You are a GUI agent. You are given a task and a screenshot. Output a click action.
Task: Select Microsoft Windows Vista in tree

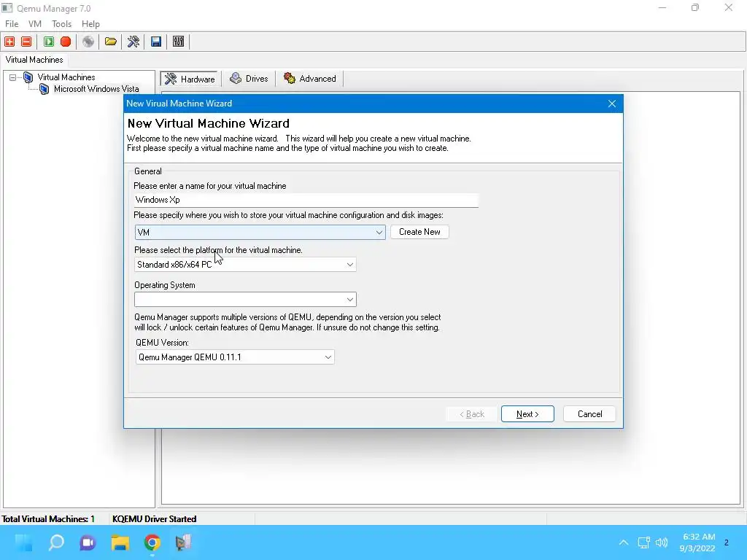96,89
